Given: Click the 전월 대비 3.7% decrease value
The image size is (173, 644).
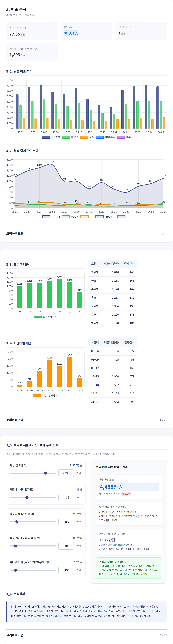Looking at the screenshot, I should point(71,33).
